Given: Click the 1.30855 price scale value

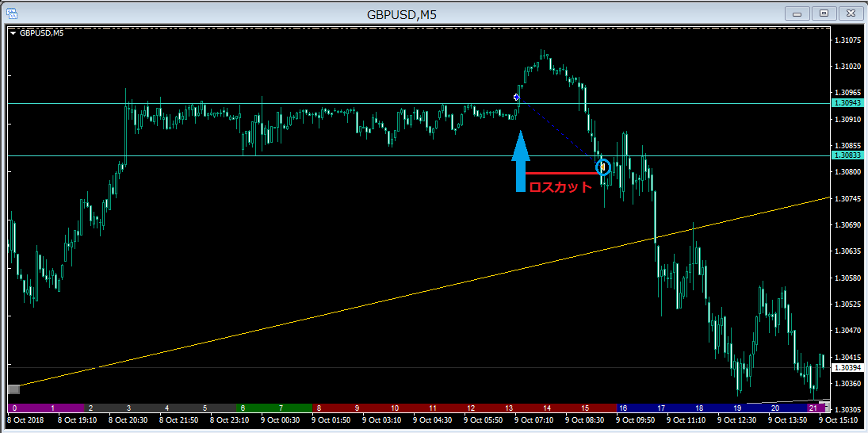Looking at the screenshot, I should point(847,146).
